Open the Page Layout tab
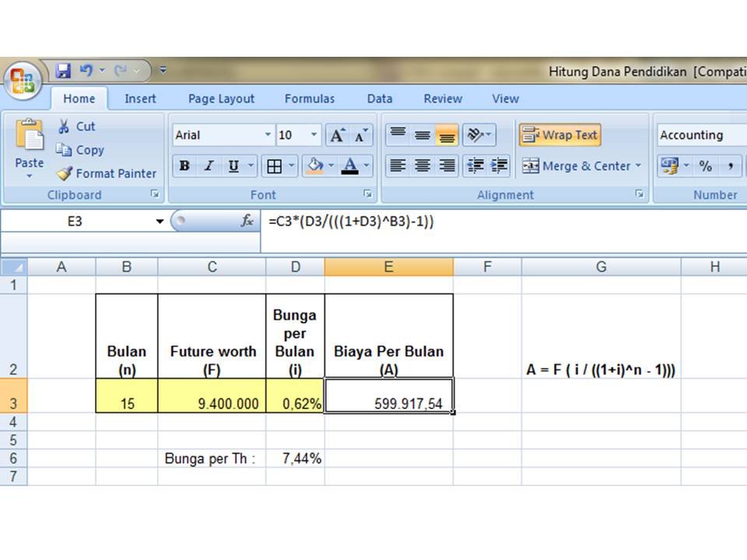This screenshot has width=747, height=560. coord(221,99)
